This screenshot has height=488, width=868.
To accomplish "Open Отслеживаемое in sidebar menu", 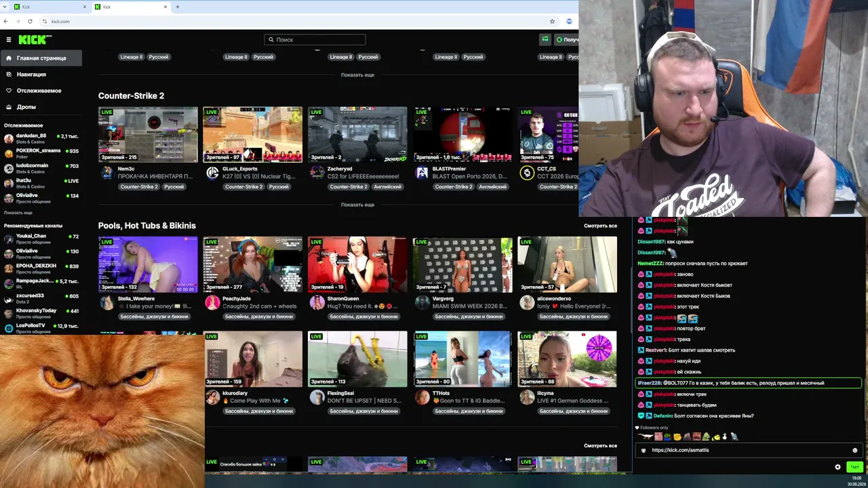I will coord(41,90).
